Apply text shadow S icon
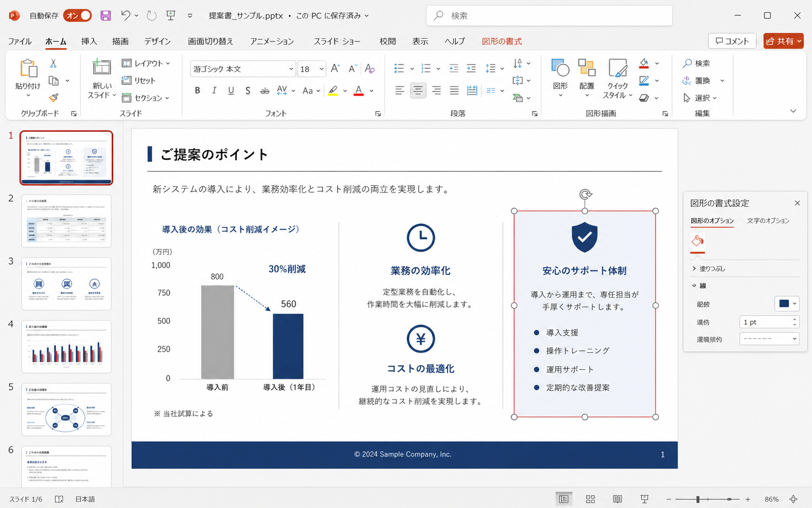Viewport: 812px width, 508px height. coord(248,91)
